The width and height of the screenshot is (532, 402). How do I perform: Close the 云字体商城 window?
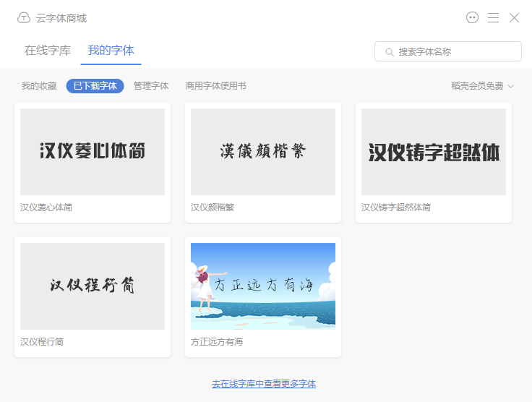click(x=515, y=17)
